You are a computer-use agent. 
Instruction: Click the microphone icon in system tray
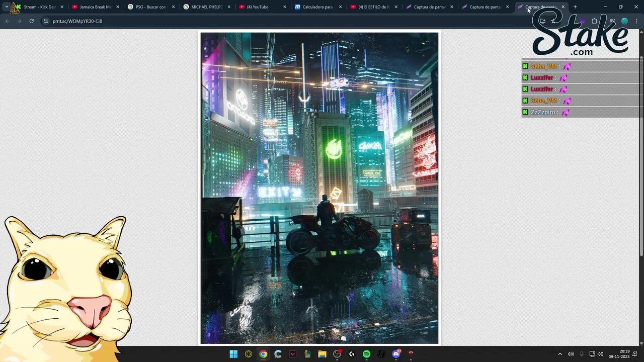click(x=582, y=354)
